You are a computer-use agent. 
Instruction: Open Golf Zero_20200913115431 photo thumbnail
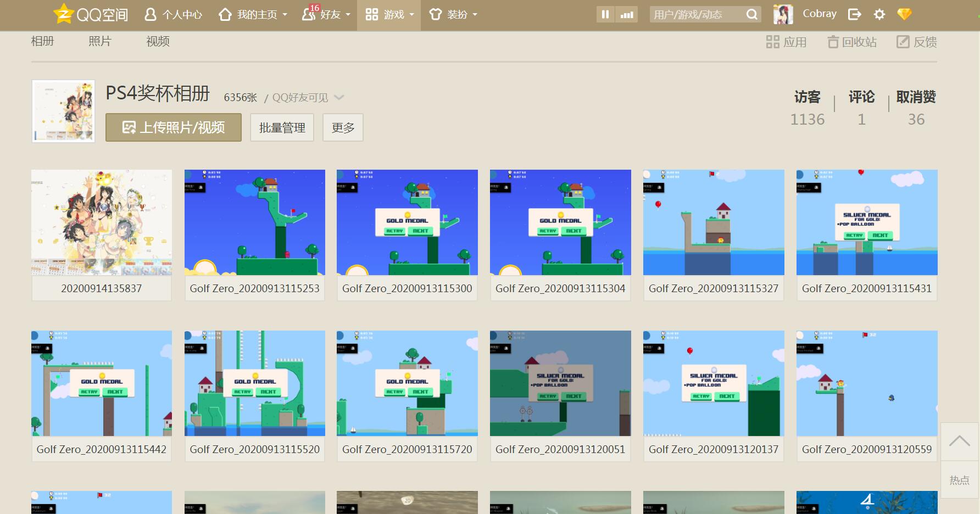point(866,222)
